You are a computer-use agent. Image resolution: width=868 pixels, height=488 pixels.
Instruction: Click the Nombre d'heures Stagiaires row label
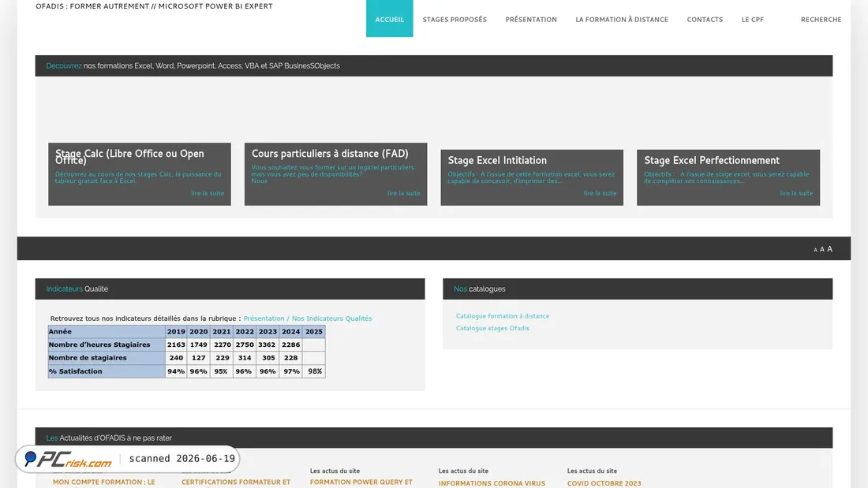pyautogui.click(x=107, y=345)
